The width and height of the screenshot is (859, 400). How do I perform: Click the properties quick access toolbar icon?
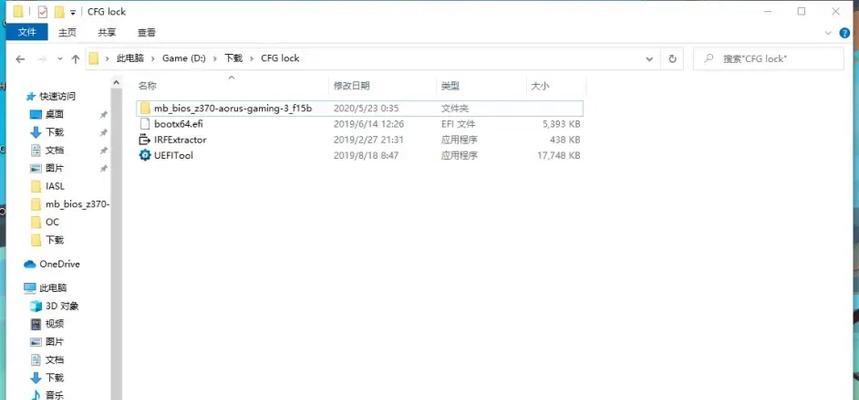click(x=43, y=12)
